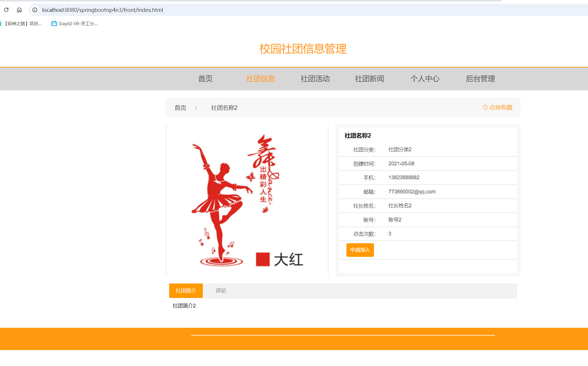The width and height of the screenshot is (588, 366).
Task: Select the 社团信息 navigation entry
Action: (260, 79)
